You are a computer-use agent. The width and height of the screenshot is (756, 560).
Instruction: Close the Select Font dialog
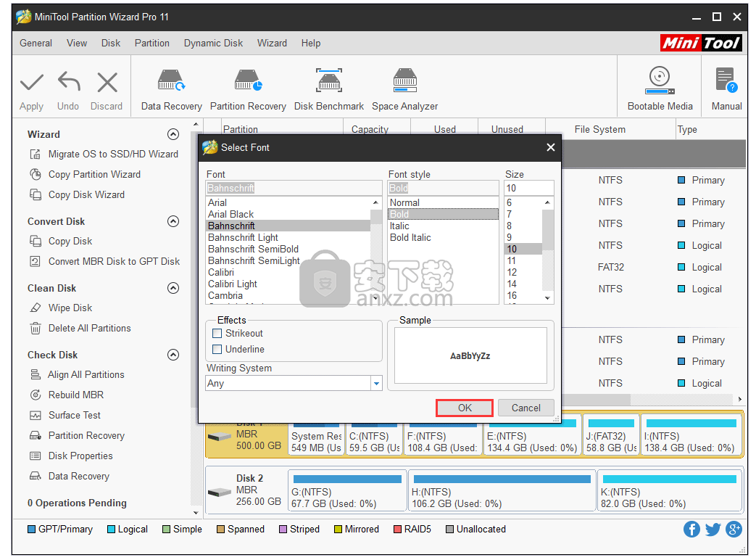click(551, 147)
